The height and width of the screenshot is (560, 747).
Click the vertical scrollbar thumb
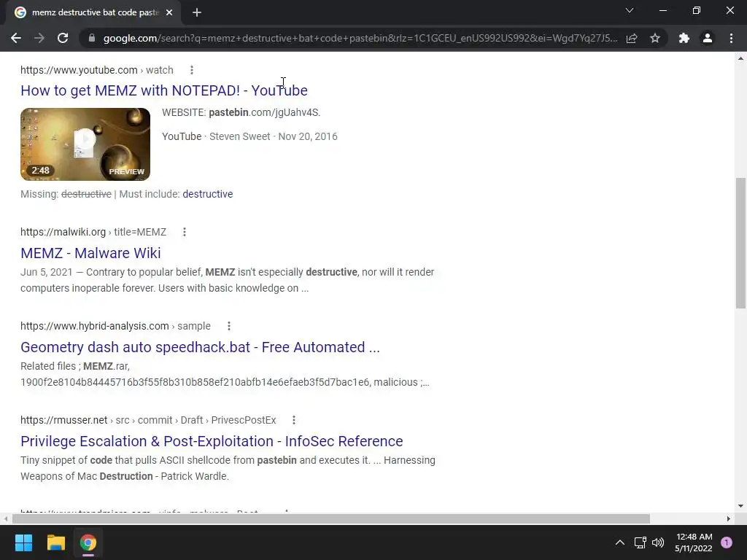click(740, 243)
